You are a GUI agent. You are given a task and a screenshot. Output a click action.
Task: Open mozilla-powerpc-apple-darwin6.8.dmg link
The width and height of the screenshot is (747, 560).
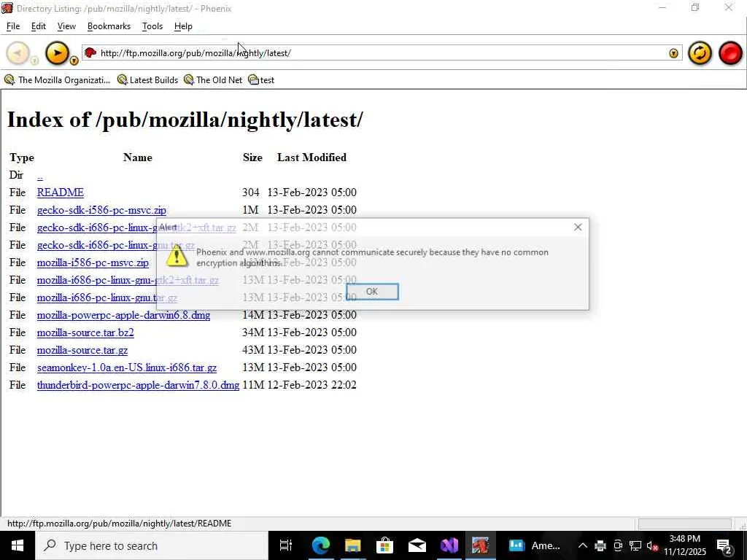pyautogui.click(x=123, y=315)
